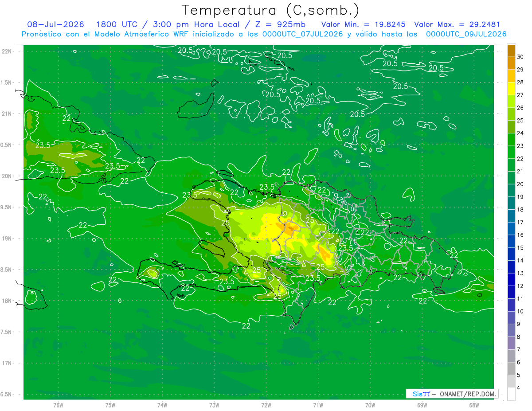
Task: Click the "72W" longitude axis label
Action: click(266, 405)
